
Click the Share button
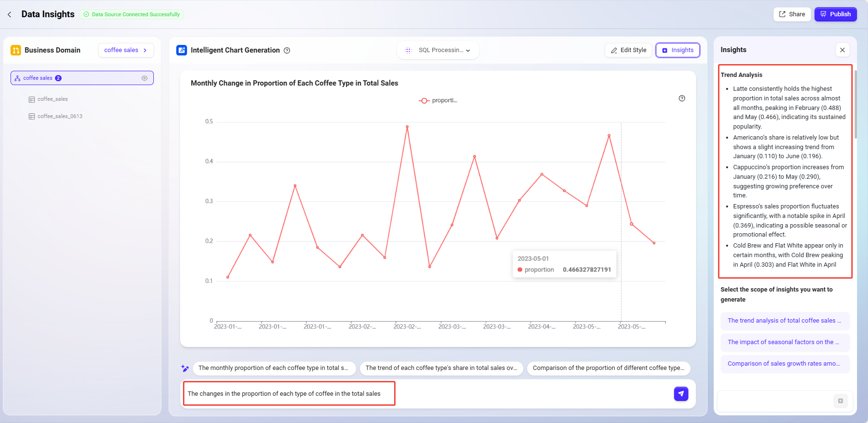pos(792,14)
